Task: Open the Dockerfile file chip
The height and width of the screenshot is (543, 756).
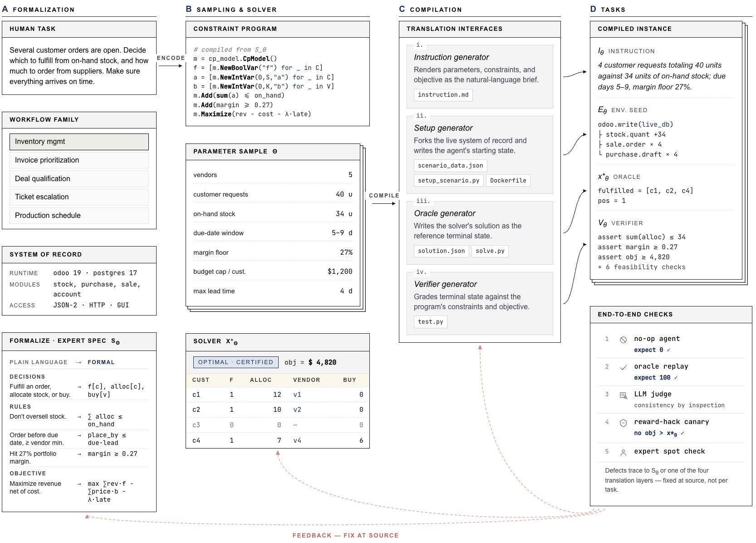Action: tap(508, 181)
